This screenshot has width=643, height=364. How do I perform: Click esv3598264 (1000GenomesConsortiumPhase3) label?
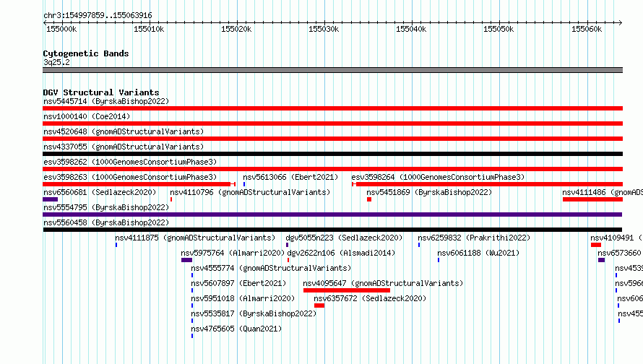(x=438, y=177)
